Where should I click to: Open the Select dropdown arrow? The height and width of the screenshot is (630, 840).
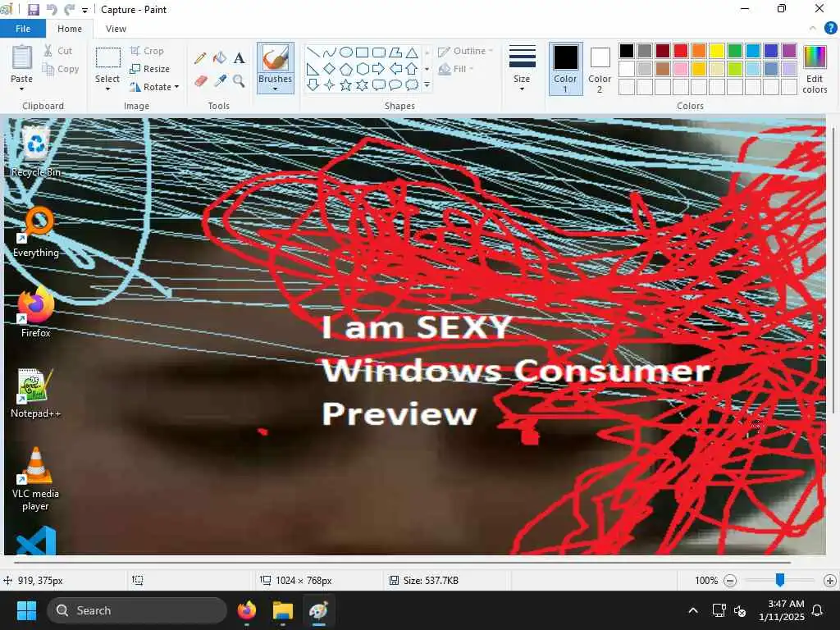tap(107, 89)
